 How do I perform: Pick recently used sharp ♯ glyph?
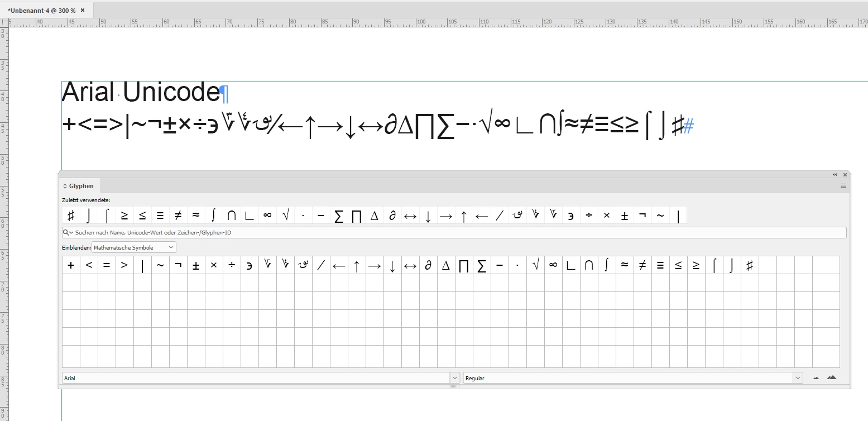pos(71,216)
